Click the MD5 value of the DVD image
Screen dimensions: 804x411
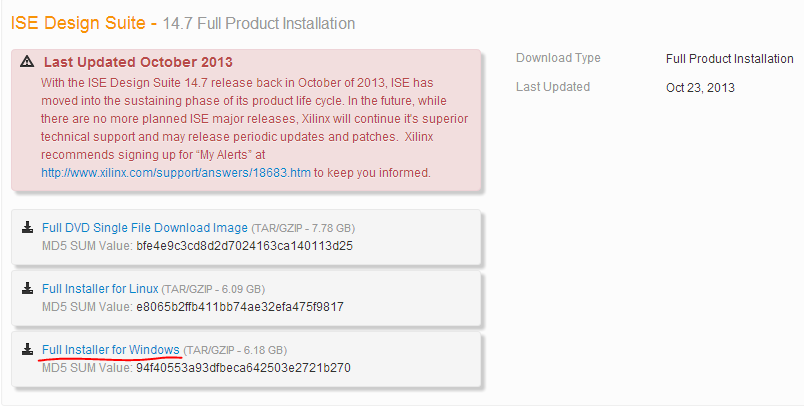pos(244,245)
